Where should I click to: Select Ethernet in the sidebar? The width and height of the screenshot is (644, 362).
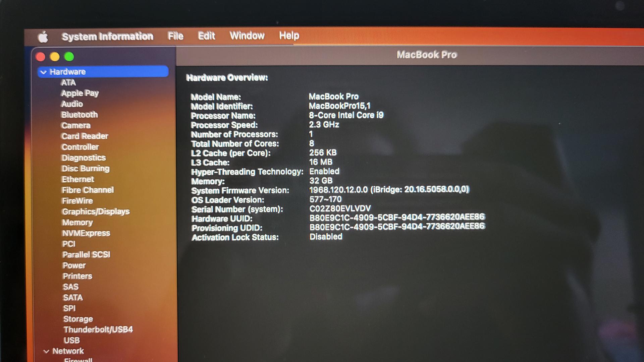[x=78, y=179]
